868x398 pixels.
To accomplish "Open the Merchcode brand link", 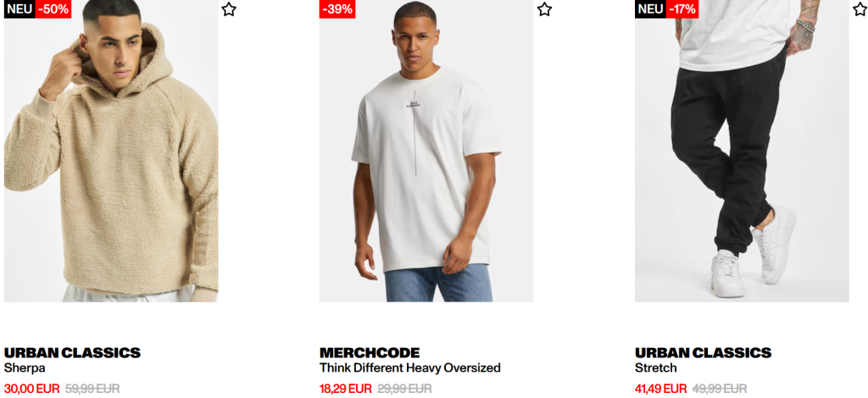I will coord(370,352).
